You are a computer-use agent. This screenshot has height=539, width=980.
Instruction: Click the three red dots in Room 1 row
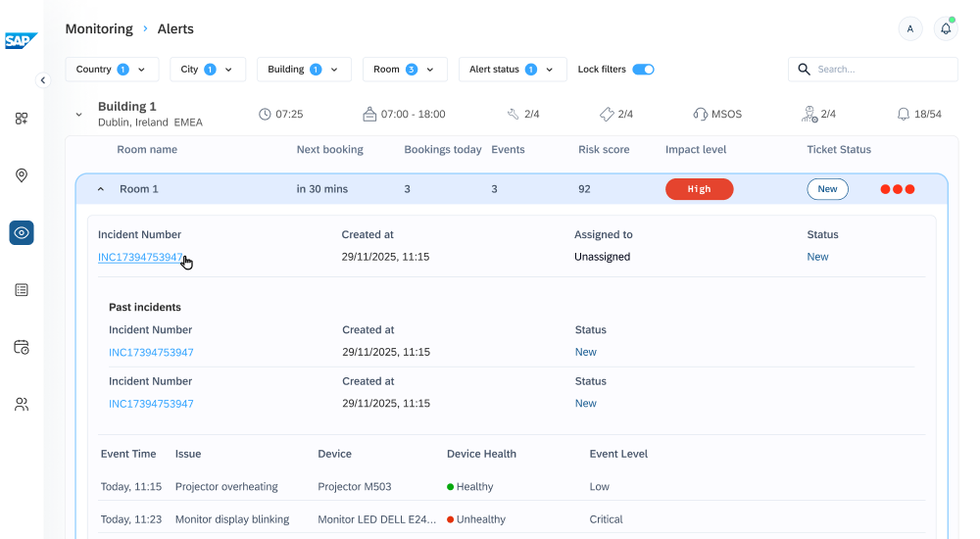coord(898,189)
